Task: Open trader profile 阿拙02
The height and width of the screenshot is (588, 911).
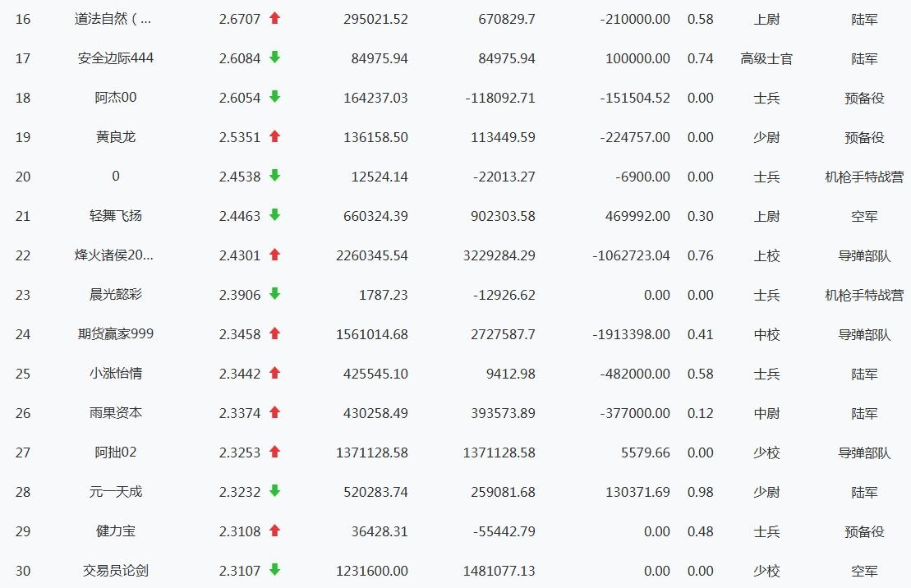Action: [116, 452]
